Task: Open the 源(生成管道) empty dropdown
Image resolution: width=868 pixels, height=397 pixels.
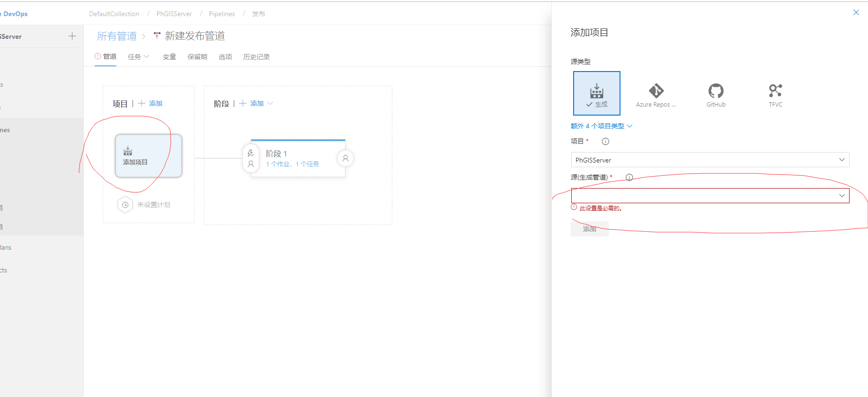Action: [710, 195]
